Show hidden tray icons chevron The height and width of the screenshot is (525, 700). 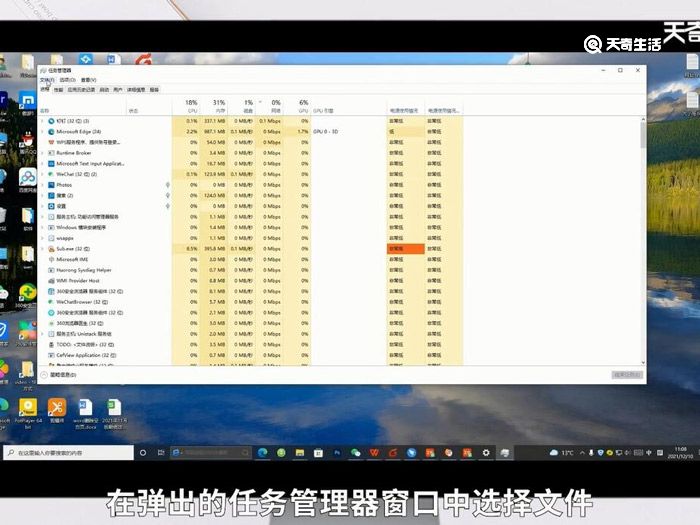[582, 453]
